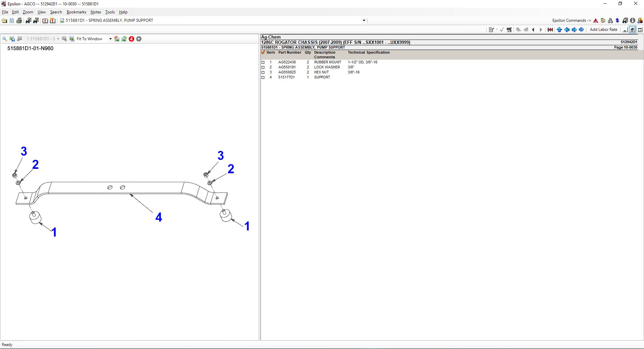
Task: Click the 515881D1 document title field
Action: coord(213,20)
